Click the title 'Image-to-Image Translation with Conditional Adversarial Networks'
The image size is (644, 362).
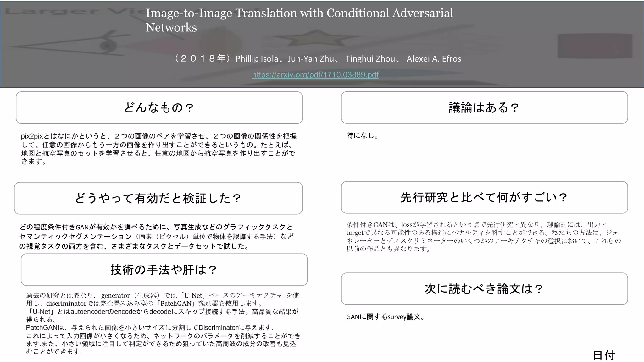click(299, 20)
